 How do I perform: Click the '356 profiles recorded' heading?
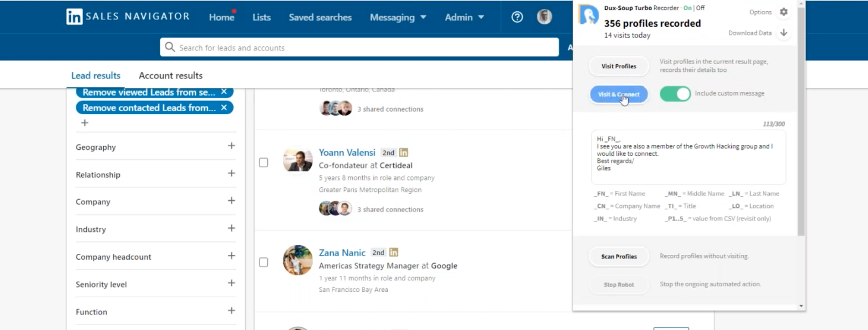(x=652, y=23)
